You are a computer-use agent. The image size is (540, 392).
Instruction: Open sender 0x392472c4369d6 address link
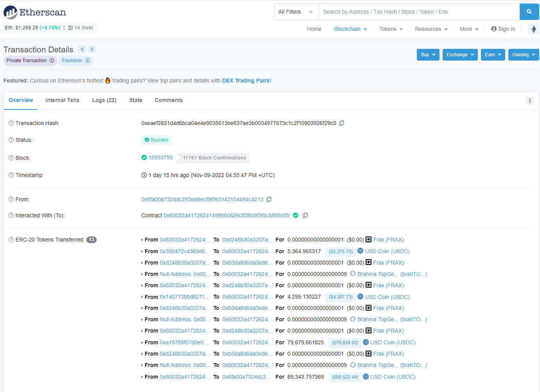tap(185, 251)
